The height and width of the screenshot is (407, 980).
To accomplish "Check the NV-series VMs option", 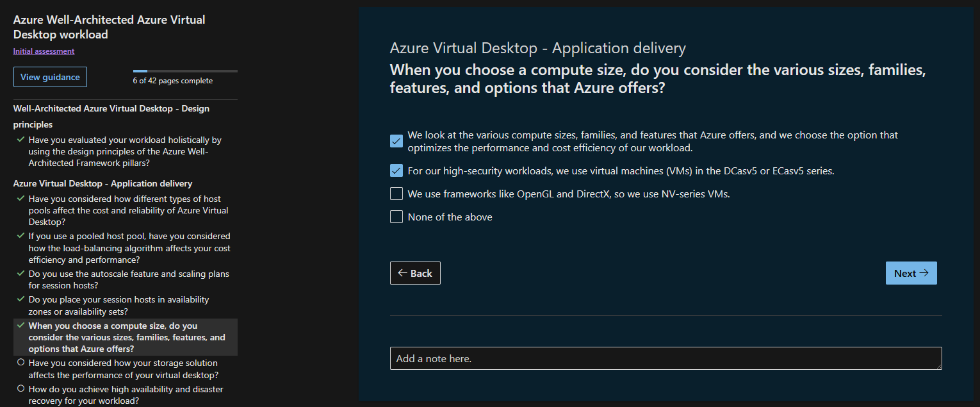I will point(396,194).
